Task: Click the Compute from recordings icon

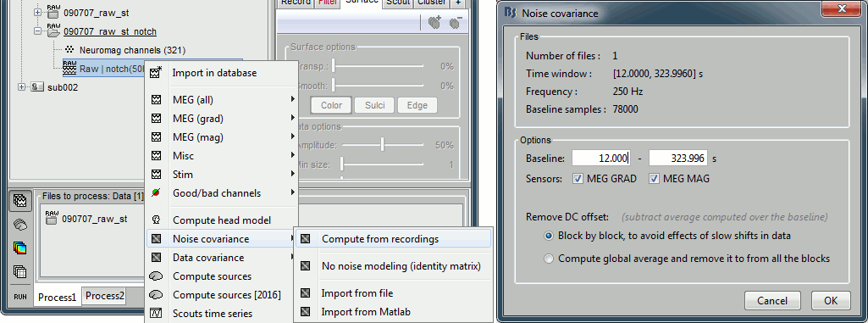Action: tap(305, 239)
